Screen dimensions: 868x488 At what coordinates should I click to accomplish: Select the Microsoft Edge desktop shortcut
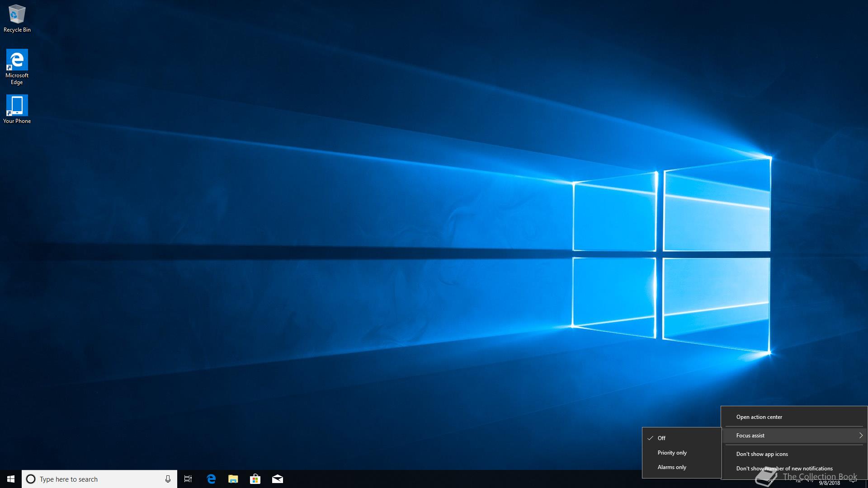[x=17, y=67]
